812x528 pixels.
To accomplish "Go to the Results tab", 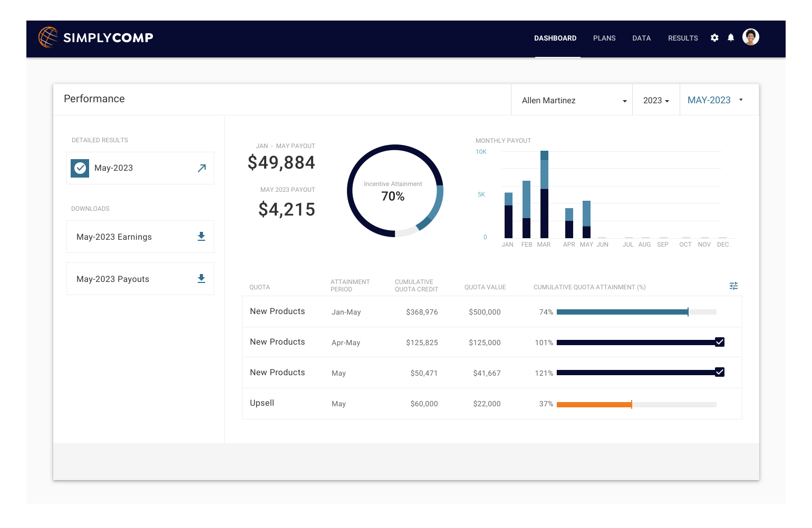I will [683, 38].
